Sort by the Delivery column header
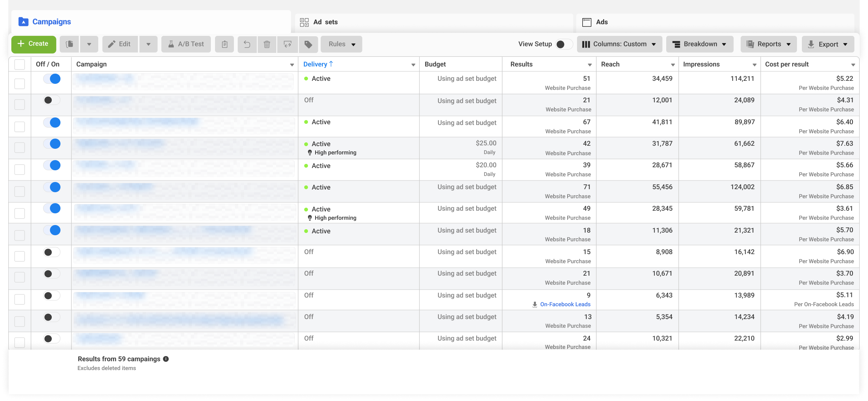The height and width of the screenshot is (401, 868). point(318,64)
